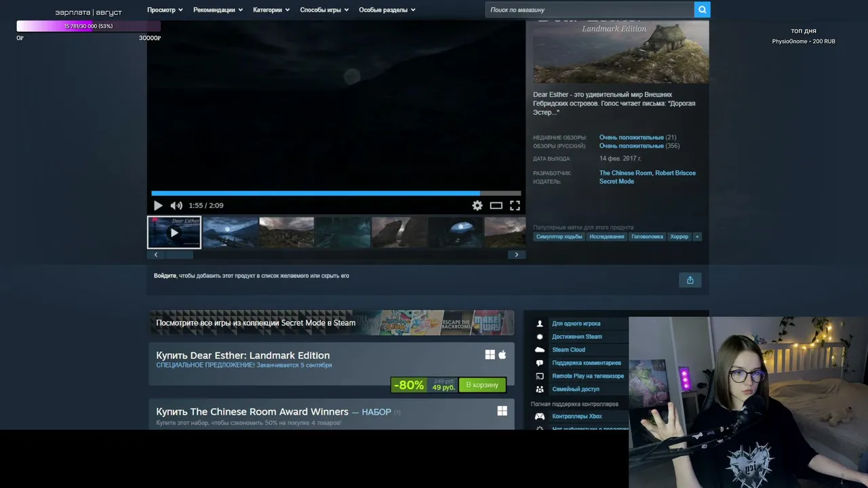The image size is (868, 488).
Task: Play the trailer video
Action: tap(158, 205)
